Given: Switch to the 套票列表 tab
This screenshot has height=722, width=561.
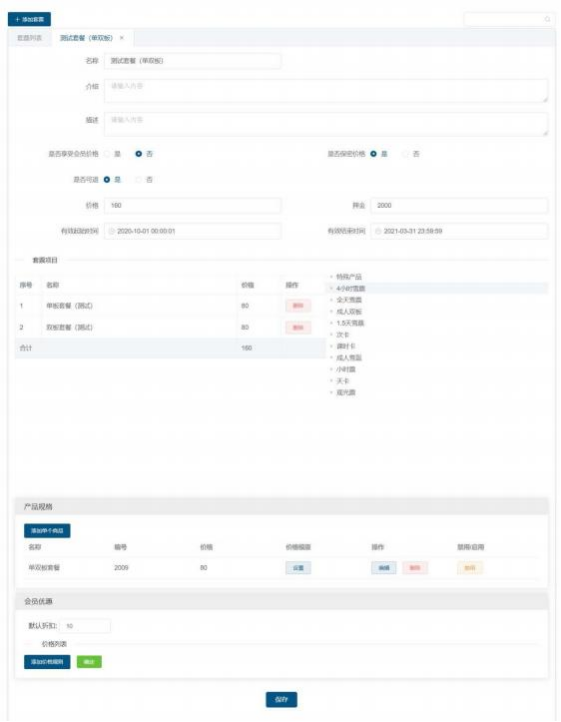Looking at the screenshot, I should (x=29, y=38).
